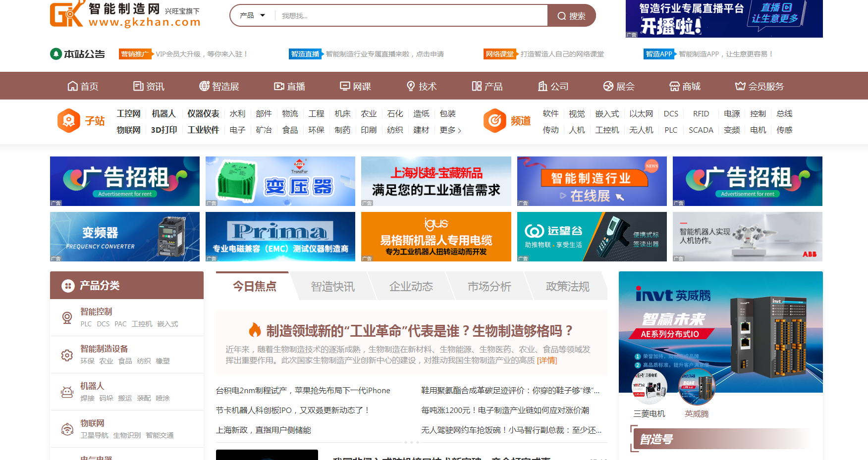Open the 直播开播啦 top banner
Viewport: 868px width, 460px height.
pos(724,19)
